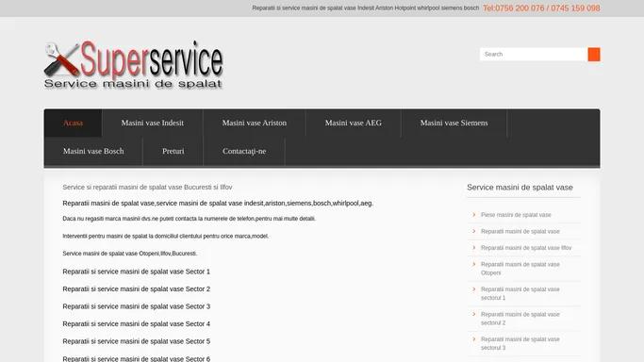Click arrow icon beside the sectorul 3 sidebar link
Screen dimensions: 644x362
[474, 339]
